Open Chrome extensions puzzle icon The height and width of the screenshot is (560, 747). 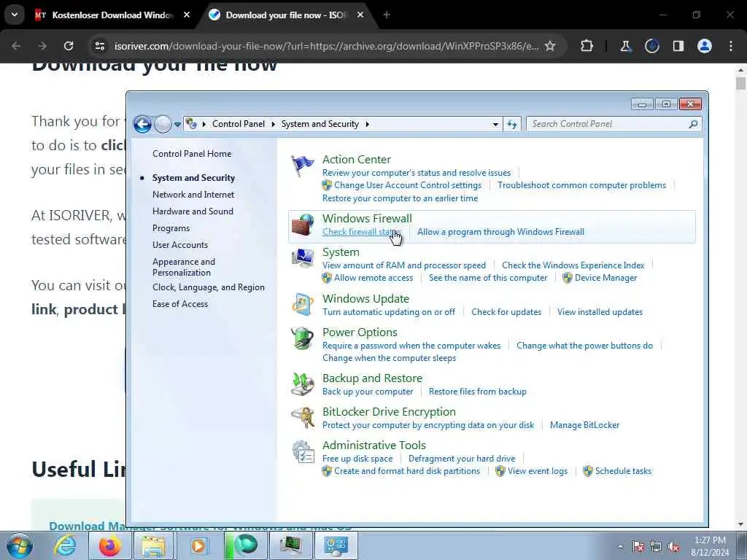587,46
